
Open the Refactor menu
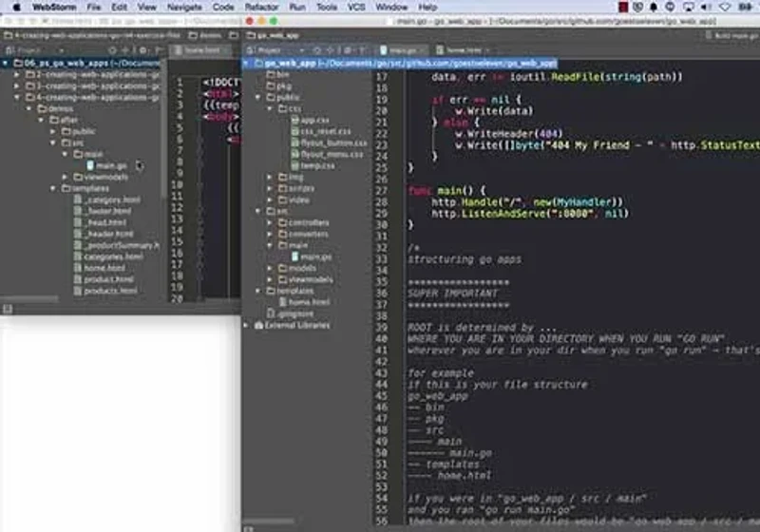pyautogui.click(x=262, y=7)
